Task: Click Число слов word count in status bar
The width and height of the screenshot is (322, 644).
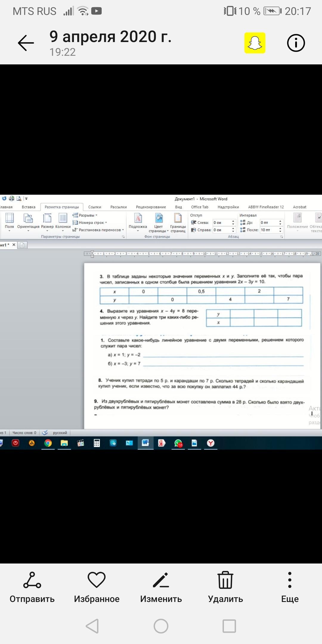Action: tap(24, 433)
